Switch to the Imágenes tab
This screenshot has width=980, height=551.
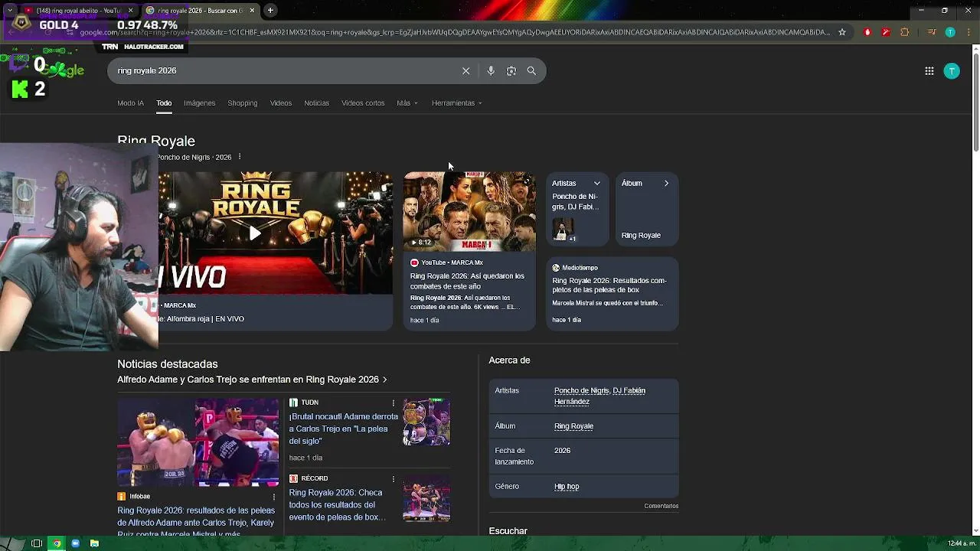coord(199,103)
